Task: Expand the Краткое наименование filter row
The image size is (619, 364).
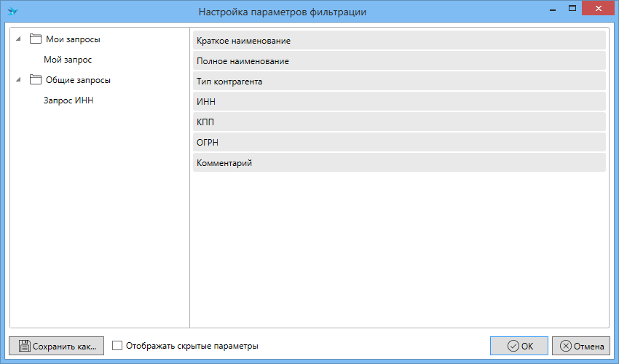Action: point(399,41)
